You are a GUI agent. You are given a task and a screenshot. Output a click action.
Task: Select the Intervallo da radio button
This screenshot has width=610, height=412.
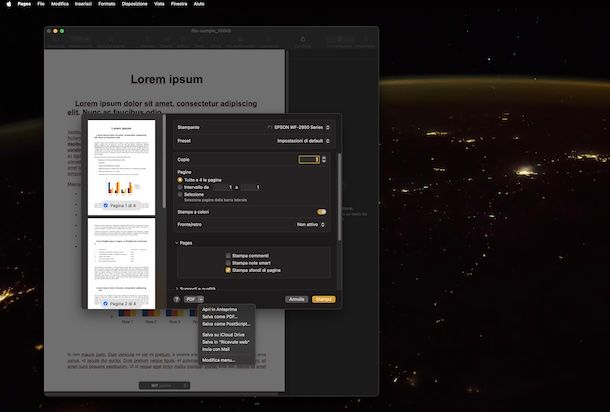(180, 187)
